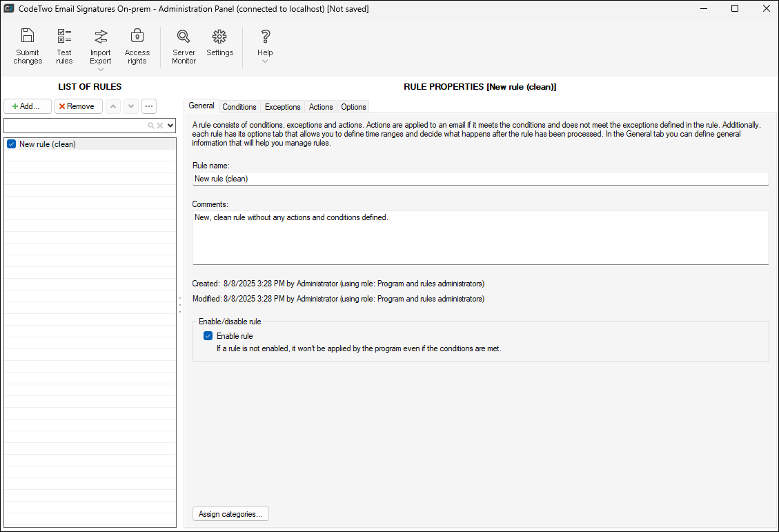
Task: Click the more options ellipsis button
Action: coord(149,106)
